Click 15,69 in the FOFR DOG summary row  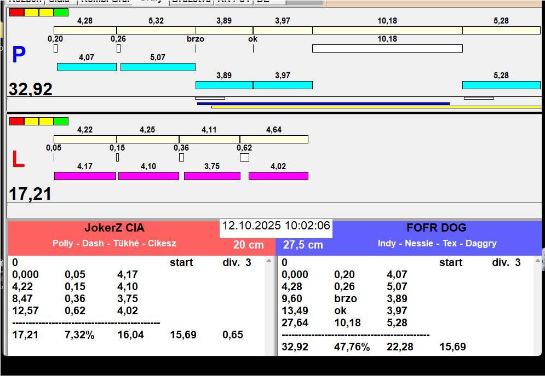452,347
